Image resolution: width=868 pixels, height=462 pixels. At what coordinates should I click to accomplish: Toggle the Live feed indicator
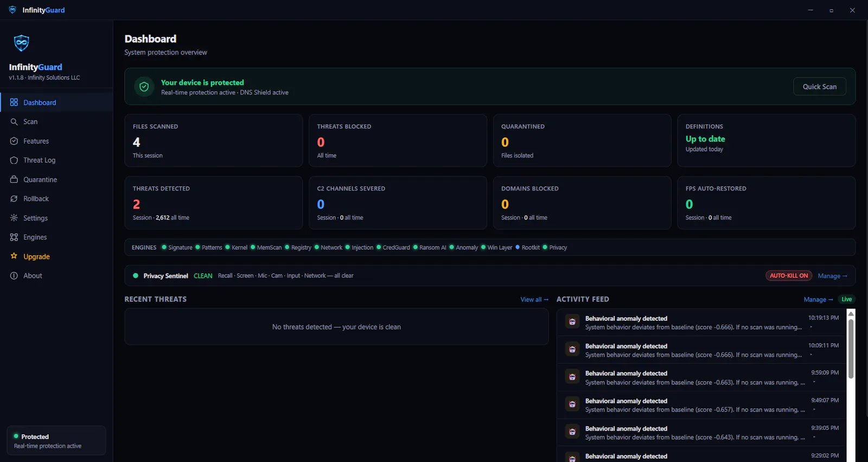[x=846, y=299]
